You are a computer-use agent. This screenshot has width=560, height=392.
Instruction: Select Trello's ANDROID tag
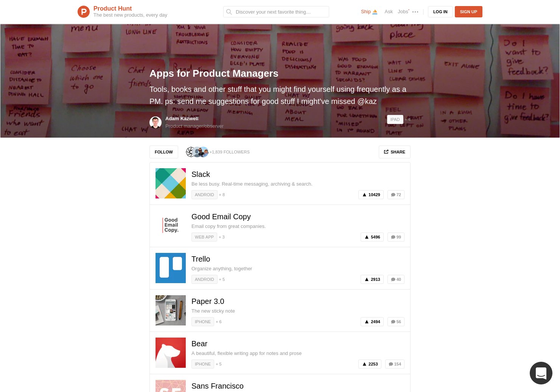point(204,279)
